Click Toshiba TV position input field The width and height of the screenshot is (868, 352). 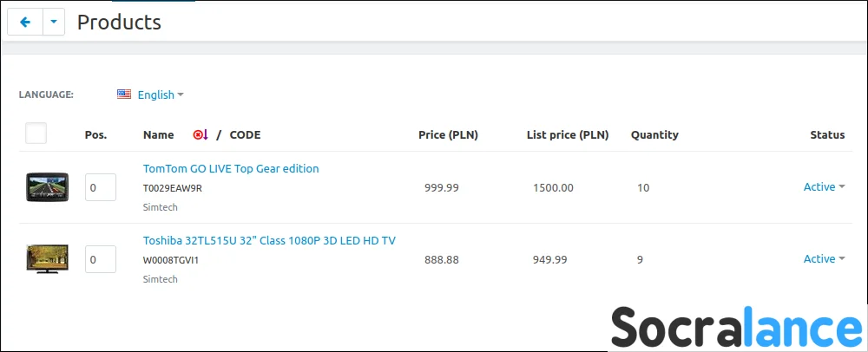100,259
